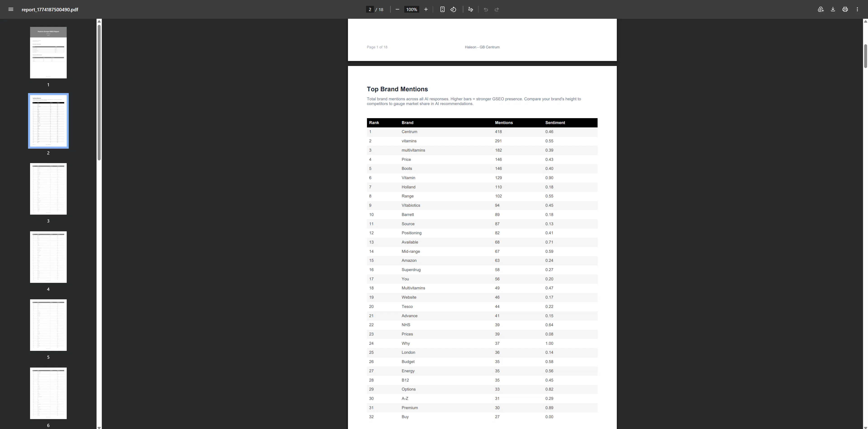Click the fit to page icon
Screen dimensions: 868x429
[x=442, y=9]
